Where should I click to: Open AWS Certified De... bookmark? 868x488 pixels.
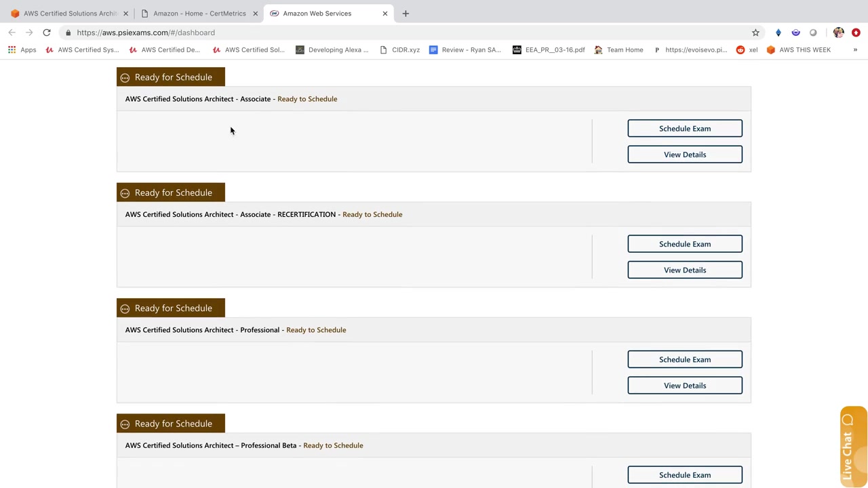(165, 49)
